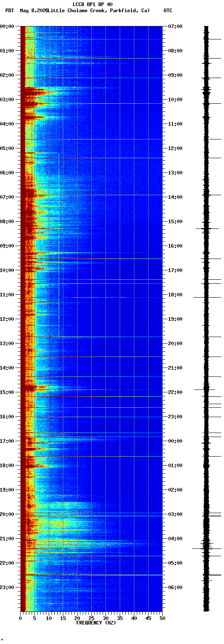Image resolution: width=224 pixels, height=644 pixels.
Task: Click the 10 tick on the frequency axis
Action: pos(49,618)
